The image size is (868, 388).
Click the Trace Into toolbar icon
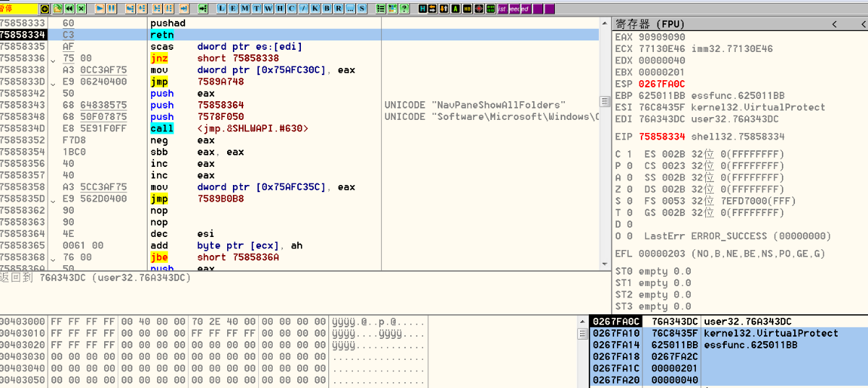click(x=157, y=8)
